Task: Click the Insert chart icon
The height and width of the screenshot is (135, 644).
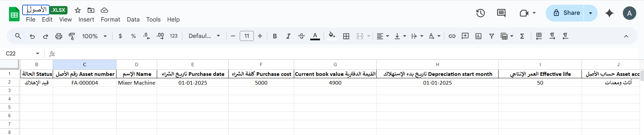Action: click(478, 36)
